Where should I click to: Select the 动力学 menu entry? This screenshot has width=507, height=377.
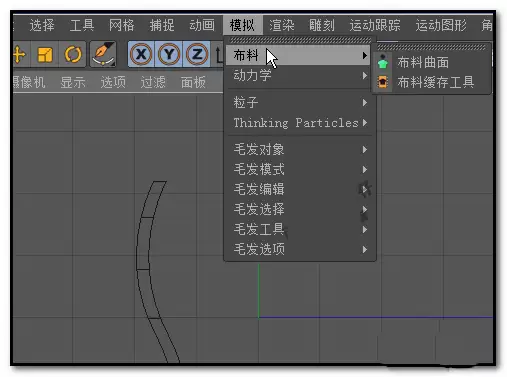pos(299,75)
